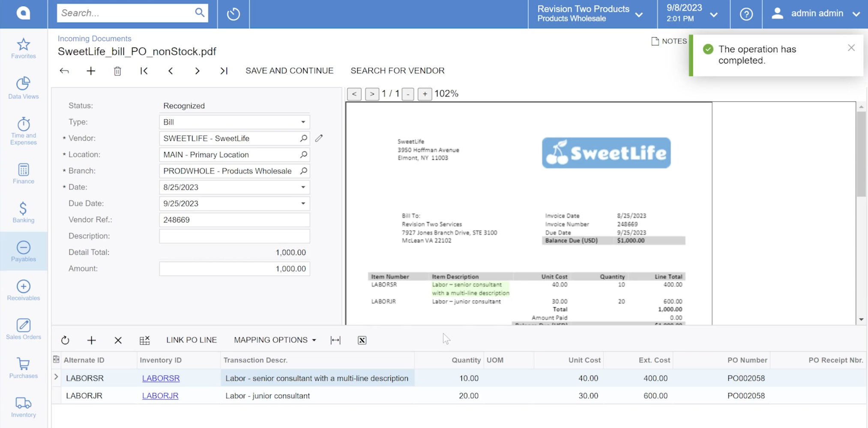The image size is (868, 428).
Task: Add a new document with plus icon
Action: pos(91,71)
